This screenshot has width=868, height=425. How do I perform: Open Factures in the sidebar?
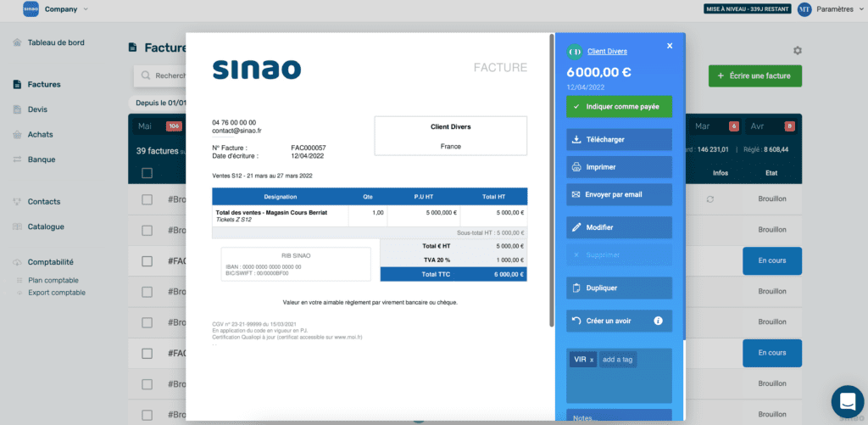point(44,84)
